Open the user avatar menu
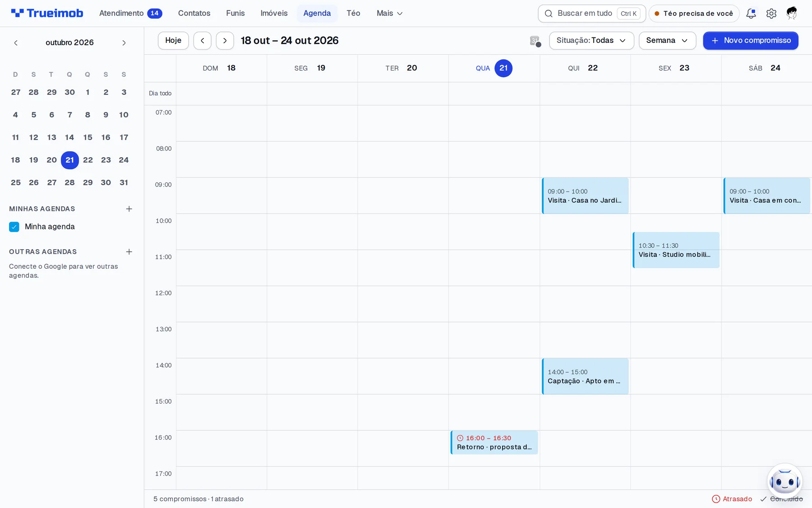812x508 pixels. [x=792, y=14]
